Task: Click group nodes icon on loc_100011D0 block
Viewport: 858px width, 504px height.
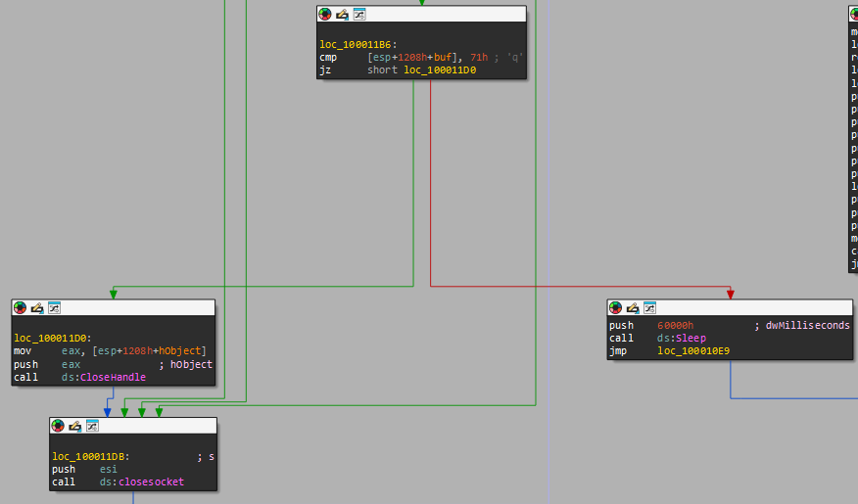Action: pos(54,308)
